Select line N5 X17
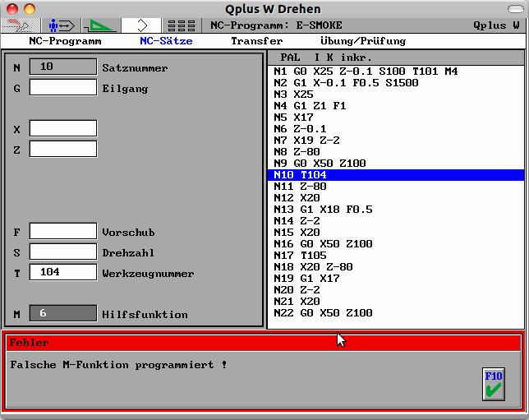This screenshot has width=529, height=420. 396,118
